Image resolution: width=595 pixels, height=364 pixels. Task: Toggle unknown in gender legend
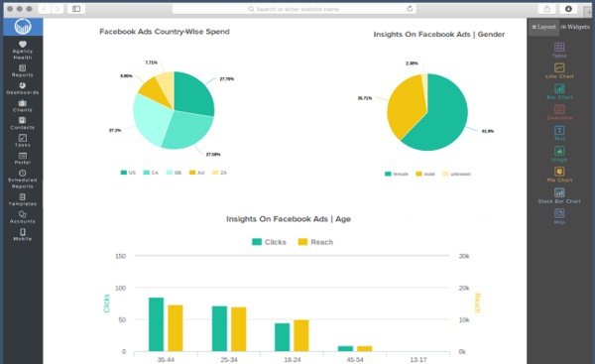tap(456, 174)
